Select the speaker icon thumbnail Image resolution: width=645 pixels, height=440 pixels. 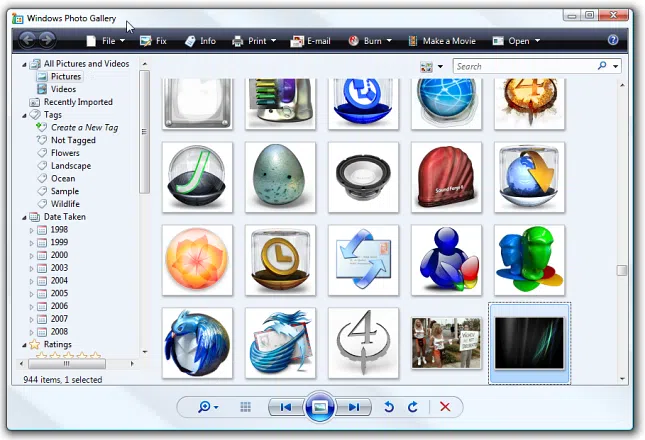[x=363, y=177]
